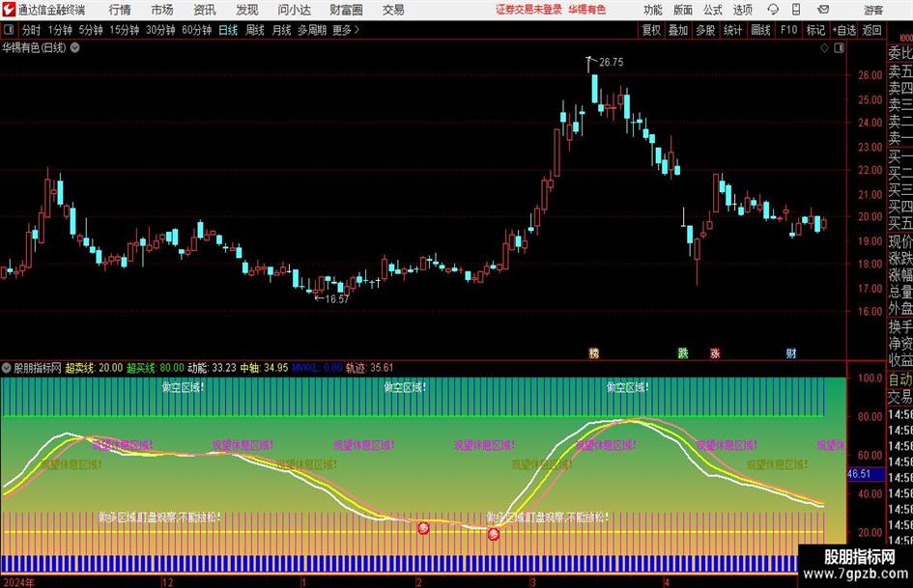Switch to the 5分钟 period
Image resolution: width=913 pixels, height=588 pixels.
[90, 30]
